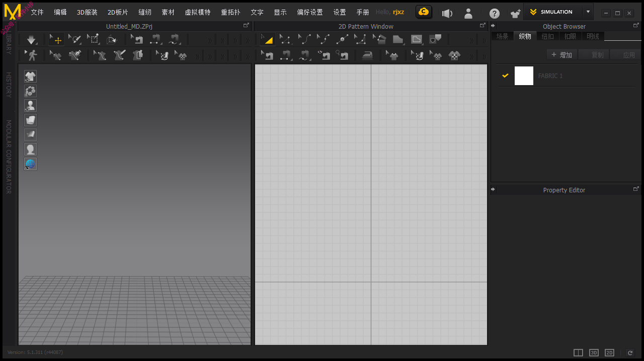
Task: Toggle avatar display option in 3D viewport
Action: point(31,106)
